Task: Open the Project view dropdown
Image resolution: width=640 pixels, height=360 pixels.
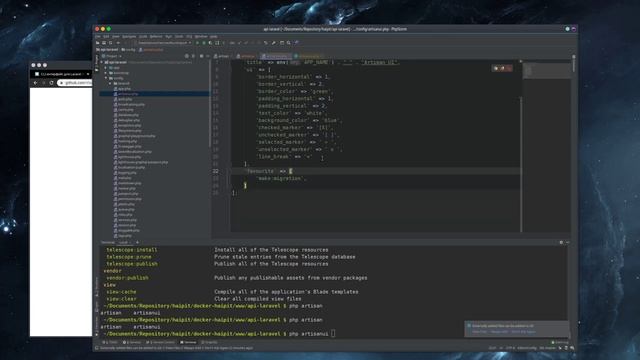Action: click(x=111, y=56)
